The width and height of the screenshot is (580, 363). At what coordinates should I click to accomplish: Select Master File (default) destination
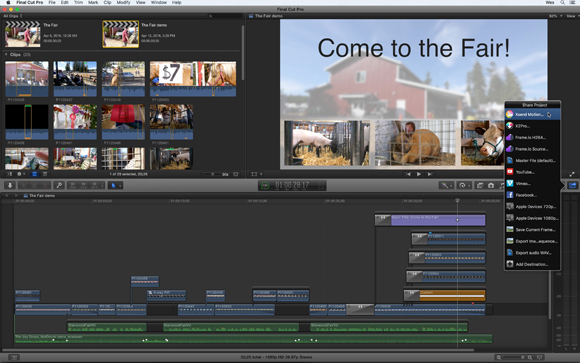(x=532, y=161)
